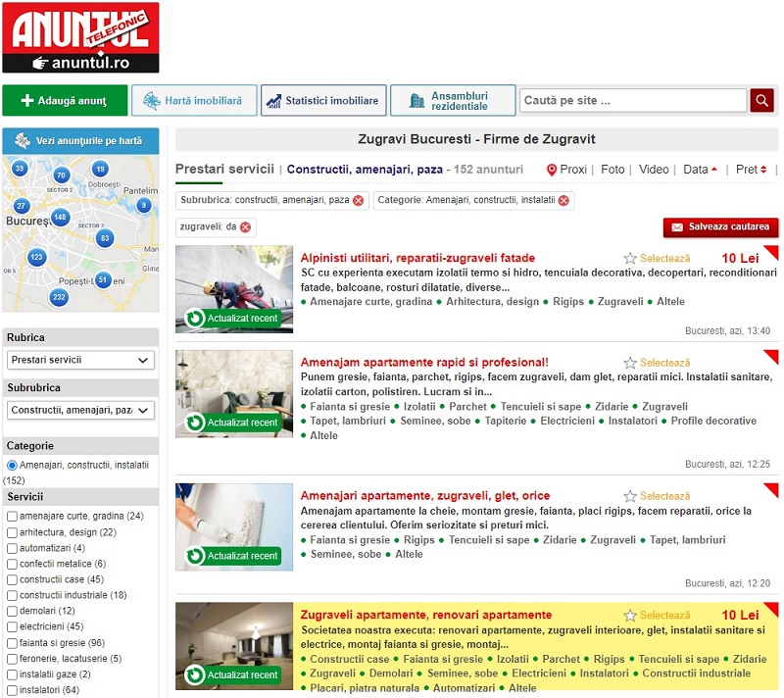This screenshot has height=698, width=784.
Task: Open the anuntul.ro logo homepage
Action: point(80,37)
